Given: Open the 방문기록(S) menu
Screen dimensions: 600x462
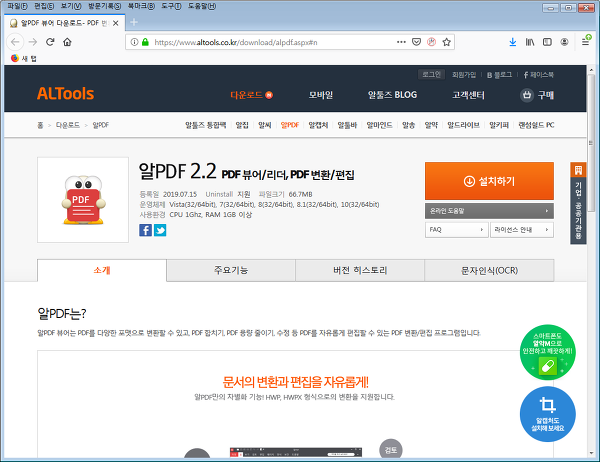Looking at the screenshot, I should [104, 6].
